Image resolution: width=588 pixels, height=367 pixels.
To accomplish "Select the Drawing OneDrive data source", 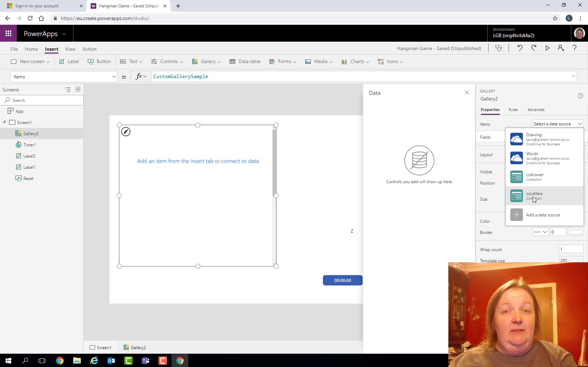I will click(x=544, y=139).
